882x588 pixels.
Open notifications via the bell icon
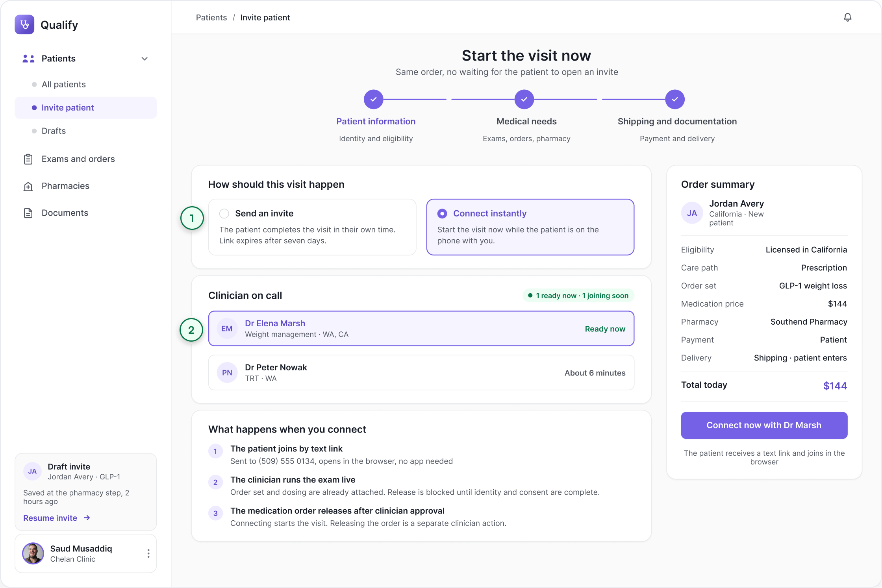click(847, 17)
